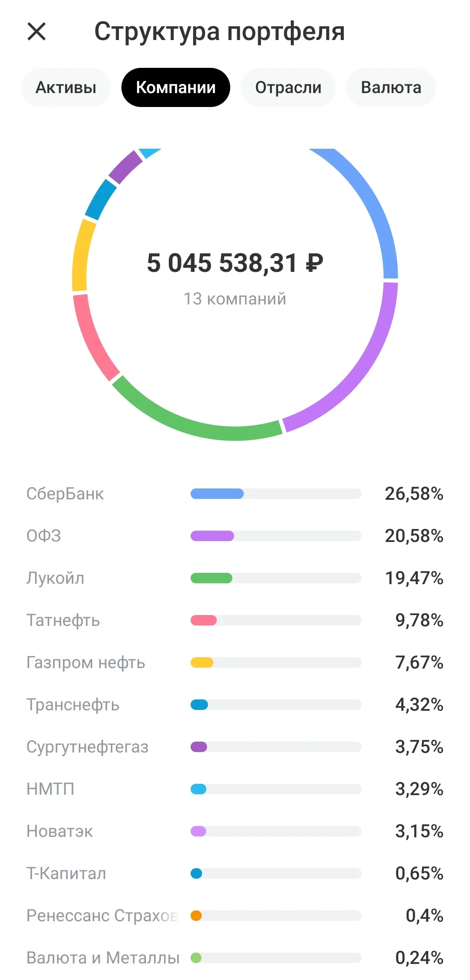Viewport: 470px width, 980px height.
Task: Close the portfolio structure screen
Action: tap(37, 31)
